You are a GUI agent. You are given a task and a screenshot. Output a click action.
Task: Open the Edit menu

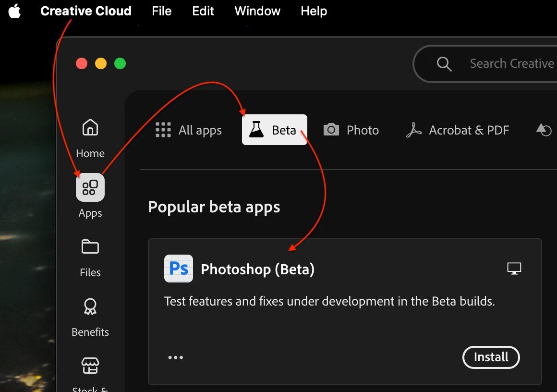click(203, 11)
